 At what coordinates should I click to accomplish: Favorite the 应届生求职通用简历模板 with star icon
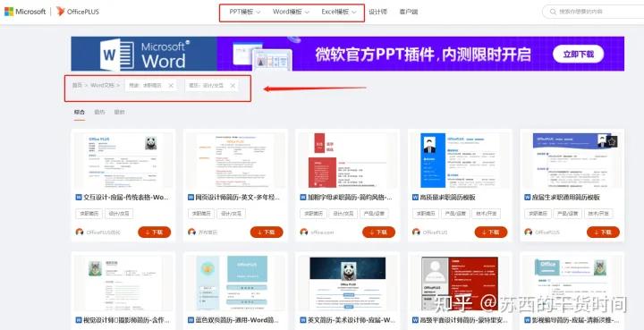click(x=612, y=142)
